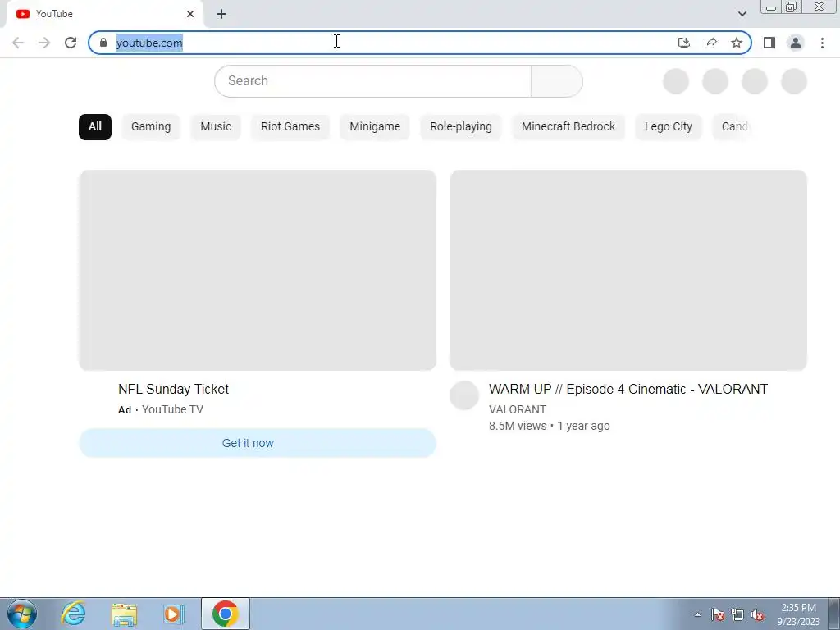Select the Lego City chip

(668, 127)
